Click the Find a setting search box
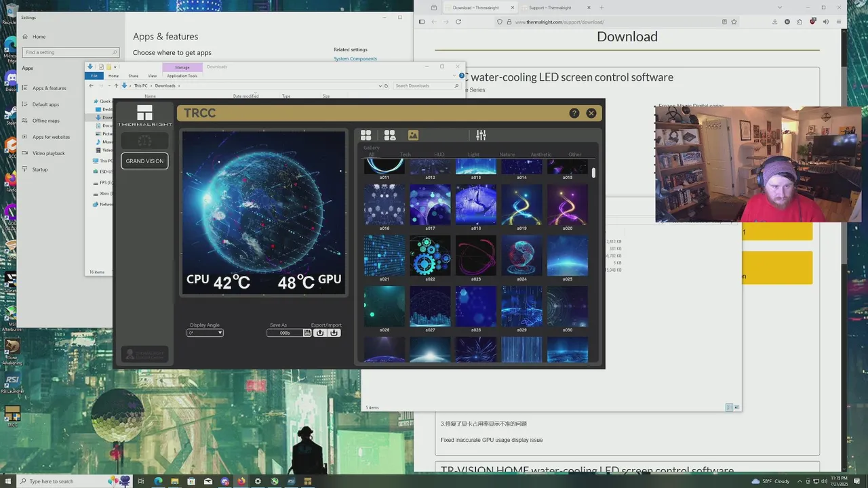868x488 pixels. (x=71, y=52)
